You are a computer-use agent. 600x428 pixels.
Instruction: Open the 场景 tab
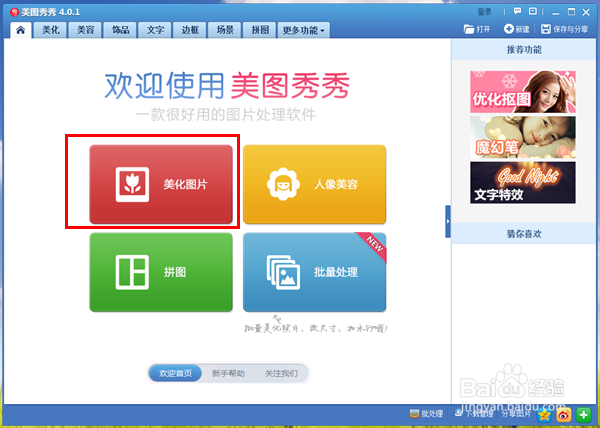(x=225, y=30)
